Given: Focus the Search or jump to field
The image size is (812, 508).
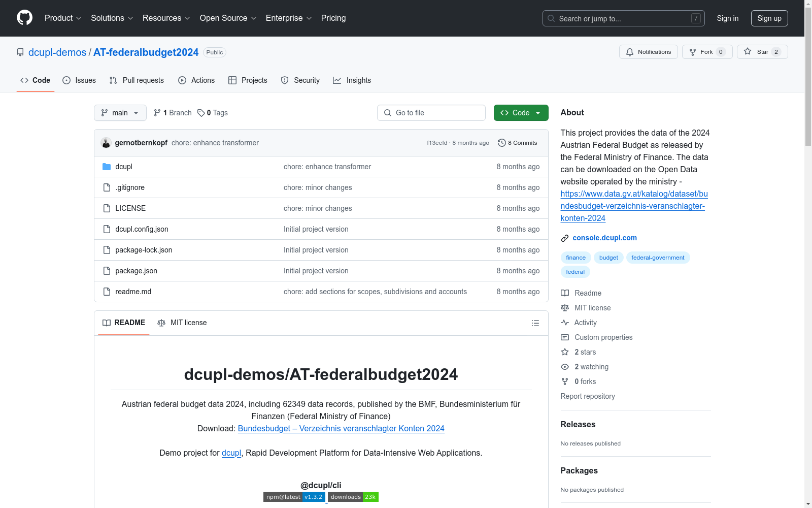Looking at the screenshot, I should click(624, 18).
